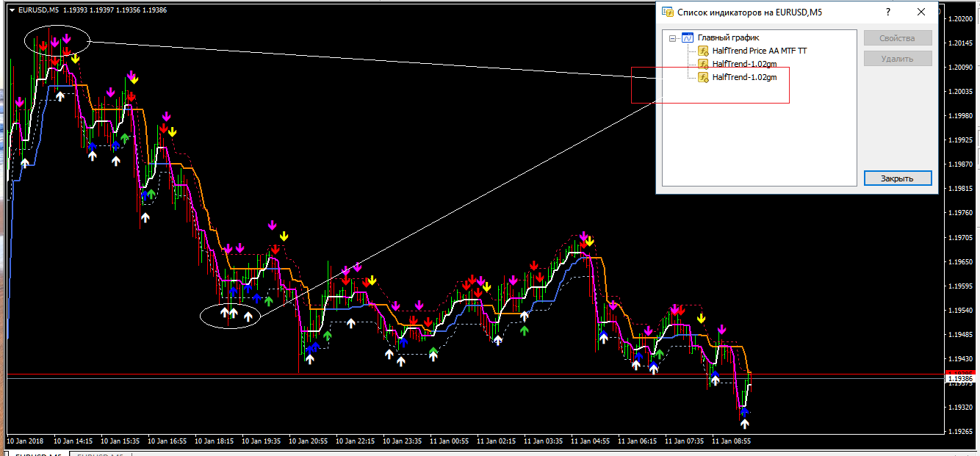Click the 1.19980 price scale label
The height and width of the screenshot is (456, 980).
pyautogui.click(x=959, y=116)
